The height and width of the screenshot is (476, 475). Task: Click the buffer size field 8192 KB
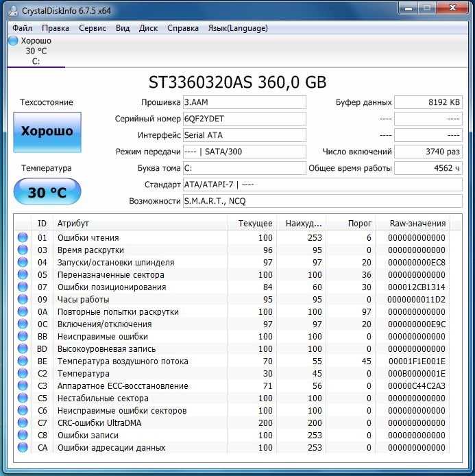(428, 102)
